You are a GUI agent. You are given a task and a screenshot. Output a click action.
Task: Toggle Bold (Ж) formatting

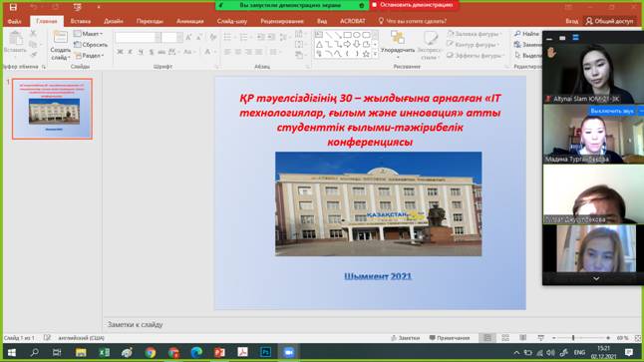coord(120,52)
